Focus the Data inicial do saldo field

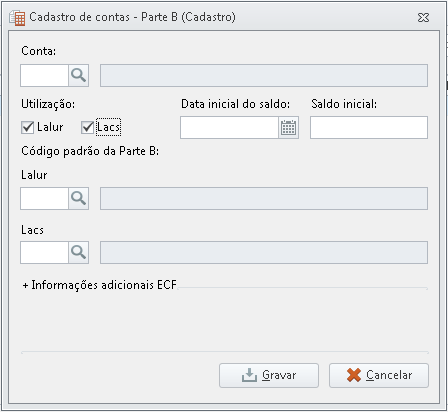coord(229,127)
